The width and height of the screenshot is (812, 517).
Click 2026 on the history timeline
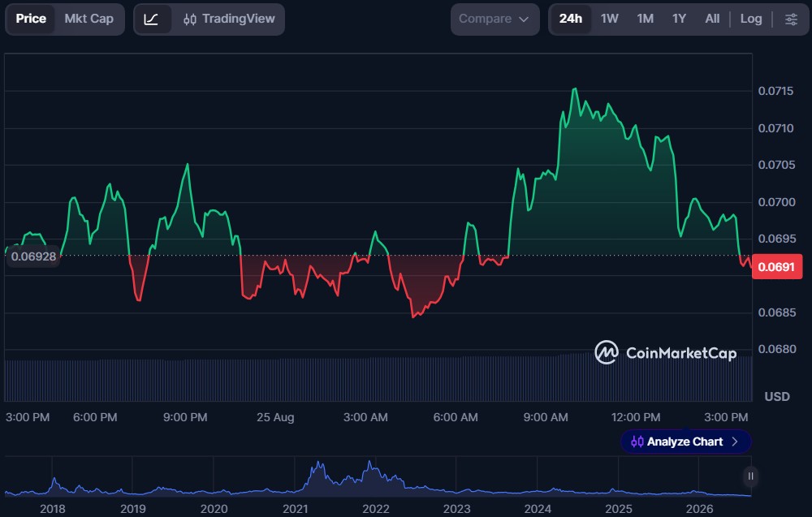pyautogui.click(x=699, y=509)
